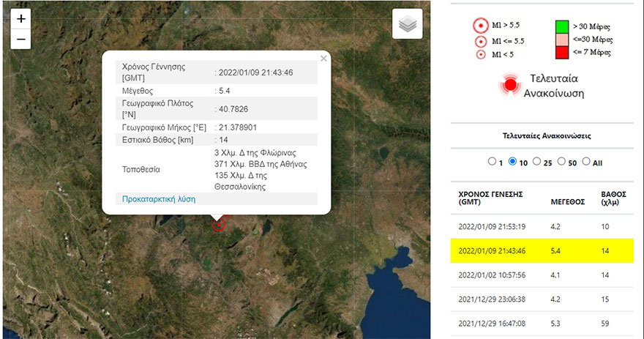Click the red <= 7 days swatch
The image size is (644, 339).
[563, 53]
